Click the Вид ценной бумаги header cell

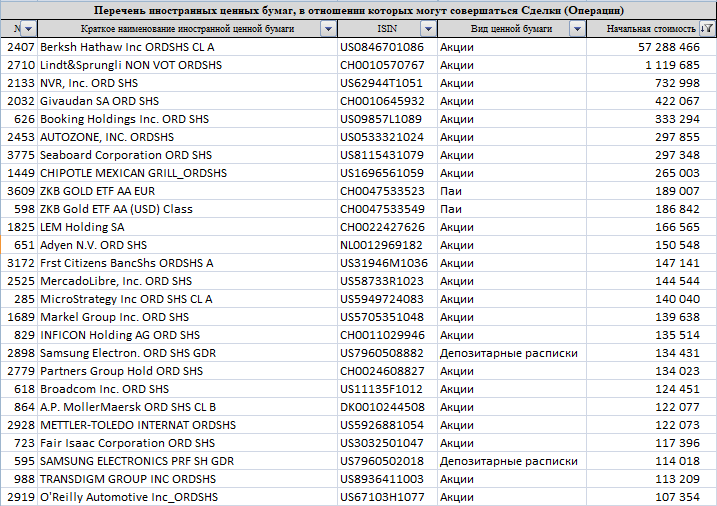click(511, 29)
